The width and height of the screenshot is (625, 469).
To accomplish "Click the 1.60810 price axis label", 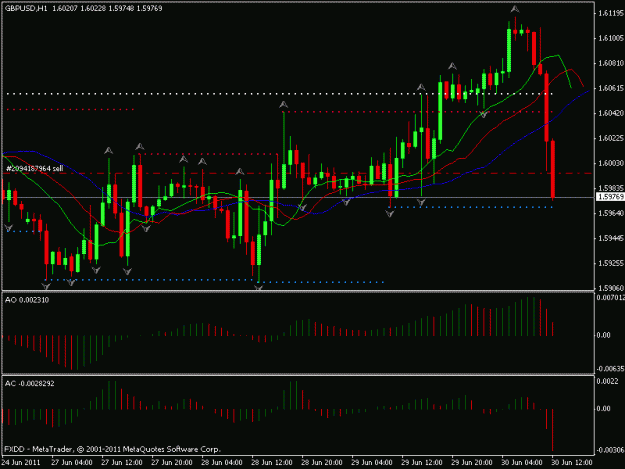I will [611, 63].
